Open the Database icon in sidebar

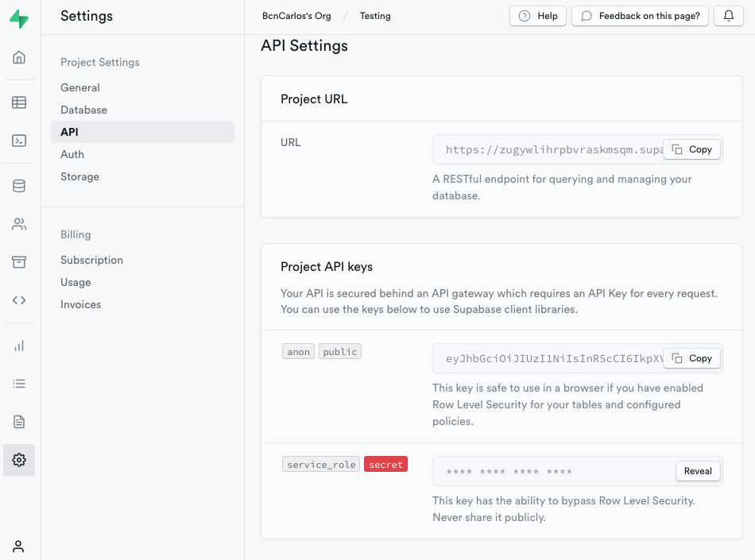pyautogui.click(x=19, y=186)
